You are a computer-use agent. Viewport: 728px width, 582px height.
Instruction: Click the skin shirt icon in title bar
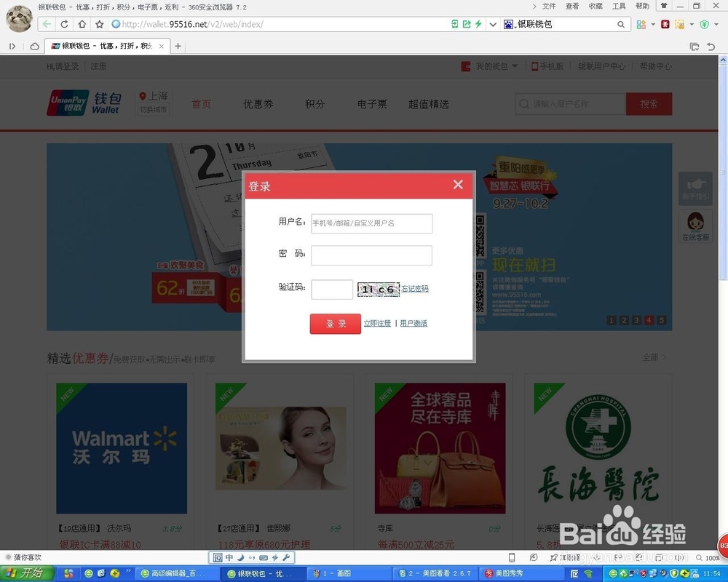(x=664, y=6)
